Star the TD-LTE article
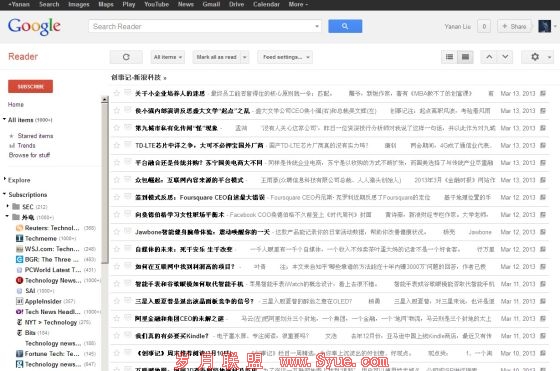Image resolution: width=560 pixels, height=371 pixels. (116, 145)
